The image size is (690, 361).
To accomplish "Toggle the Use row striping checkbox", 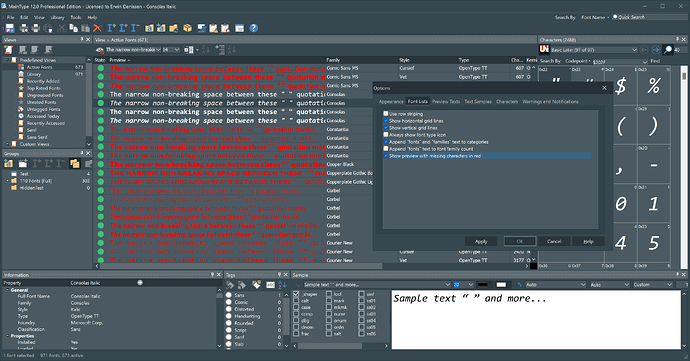I will point(386,114).
